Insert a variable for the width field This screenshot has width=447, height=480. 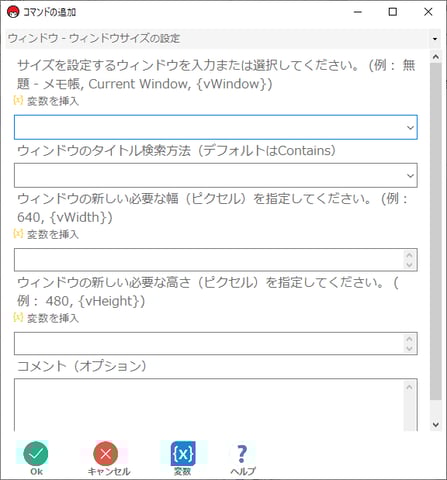pyautogui.click(x=46, y=234)
